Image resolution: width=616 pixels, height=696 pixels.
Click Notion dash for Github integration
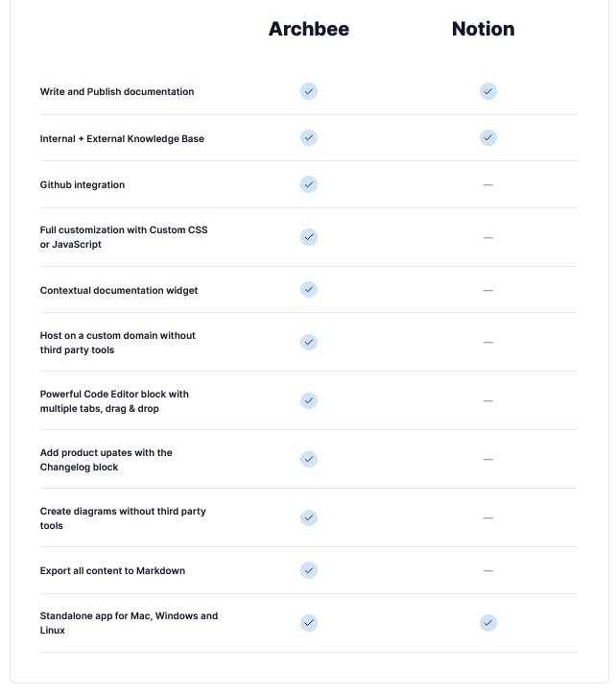click(x=488, y=184)
